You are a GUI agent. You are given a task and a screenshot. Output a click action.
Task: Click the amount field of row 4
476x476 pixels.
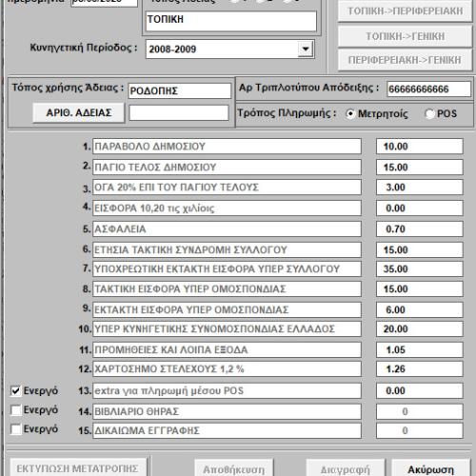pyautogui.click(x=420, y=208)
